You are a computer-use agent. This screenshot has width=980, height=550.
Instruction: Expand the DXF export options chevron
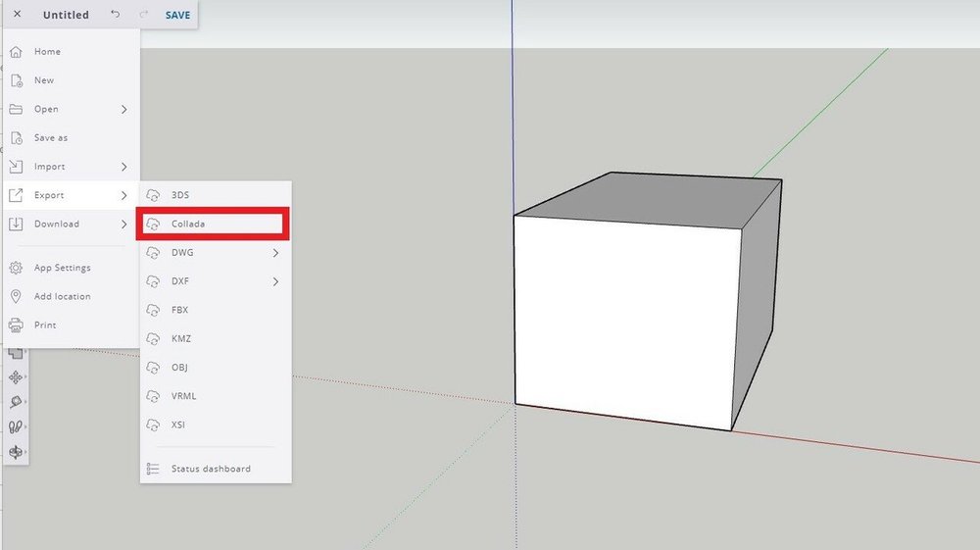pos(275,281)
